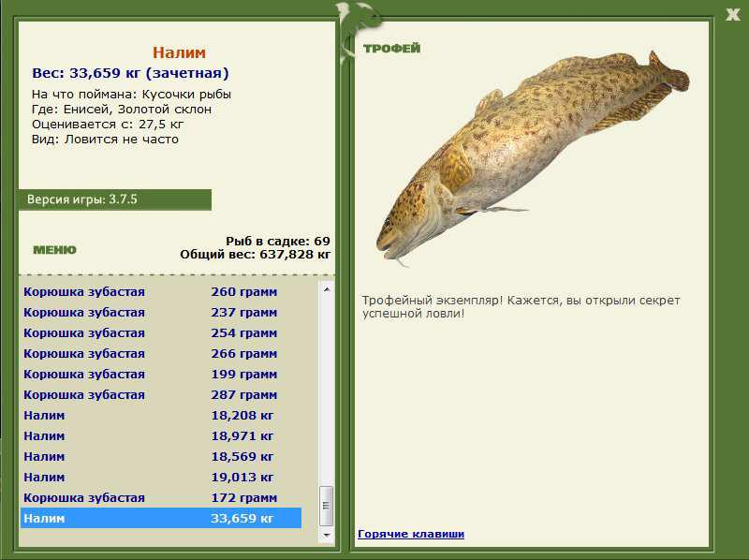Click the scrollbar up arrow in fish list
The height and width of the screenshot is (560, 749).
click(327, 289)
